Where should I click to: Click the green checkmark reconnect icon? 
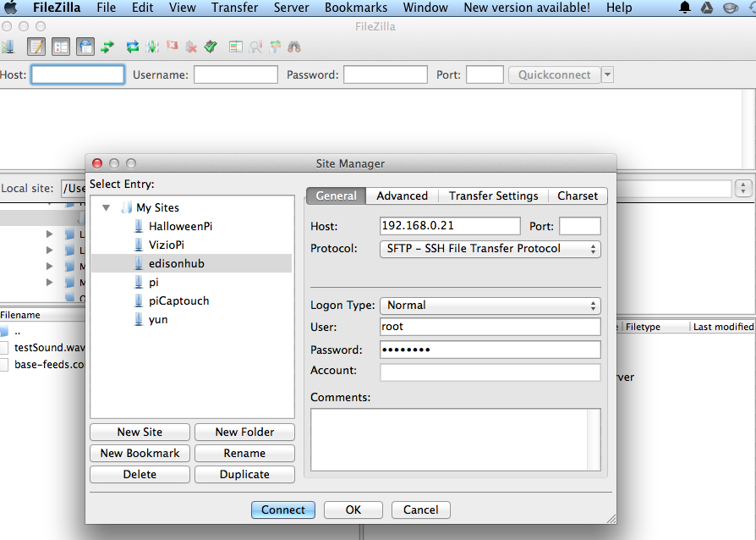pos(211,47)
